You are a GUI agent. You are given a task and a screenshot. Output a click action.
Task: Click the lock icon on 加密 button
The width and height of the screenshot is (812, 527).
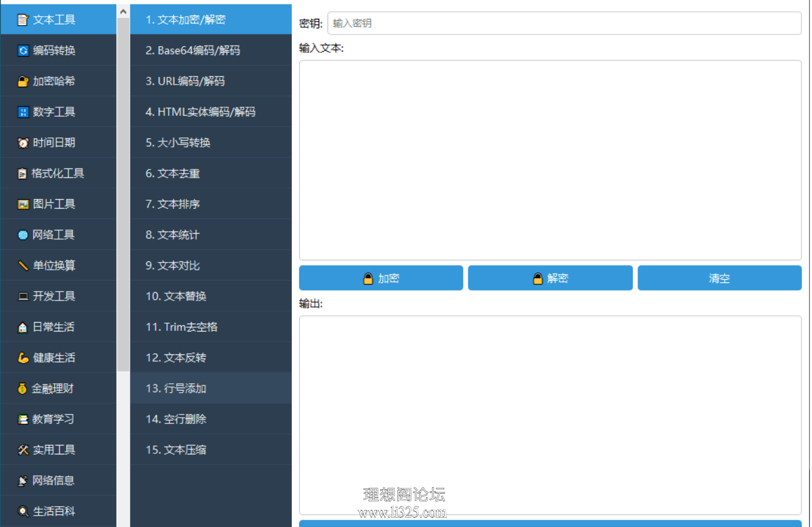click(x=368, y=279)
